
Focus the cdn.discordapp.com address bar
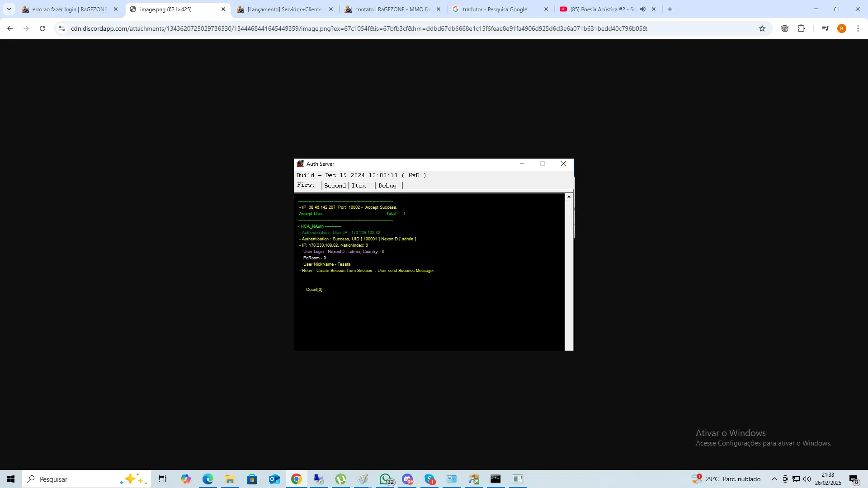(359, 28)
